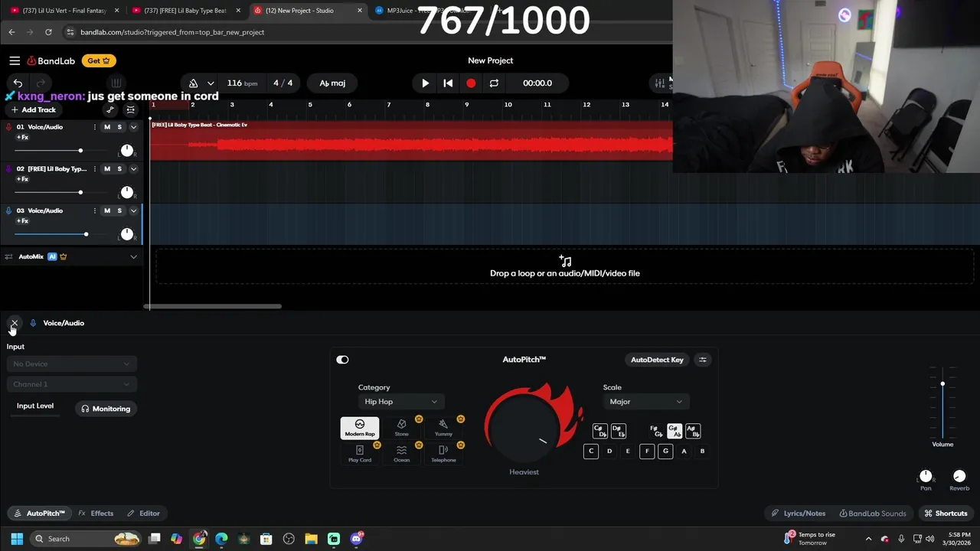
Task: Select the Stone preset
Action: [402, 428]
